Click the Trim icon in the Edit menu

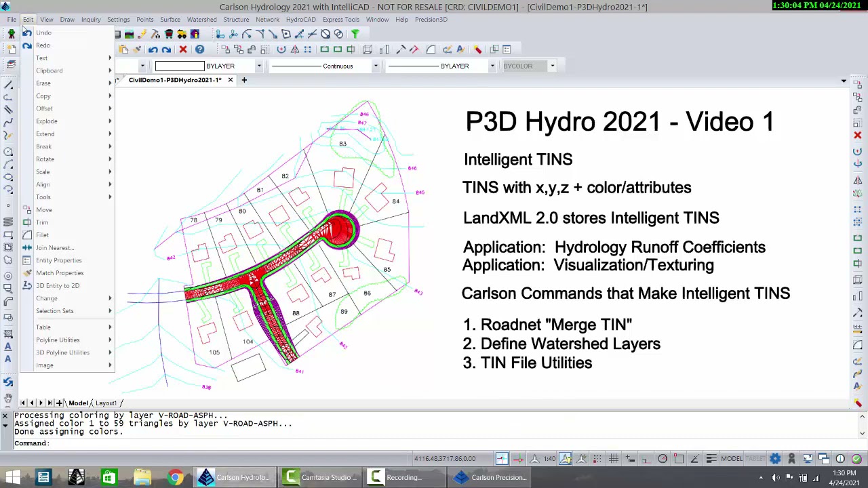pyautogui.click(x=27, y=222)
